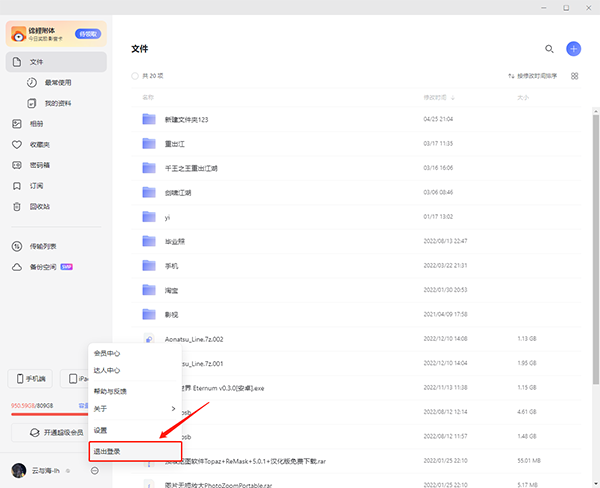
Task: Open the 相册 album sidebar icon
Action: (17, 124)
